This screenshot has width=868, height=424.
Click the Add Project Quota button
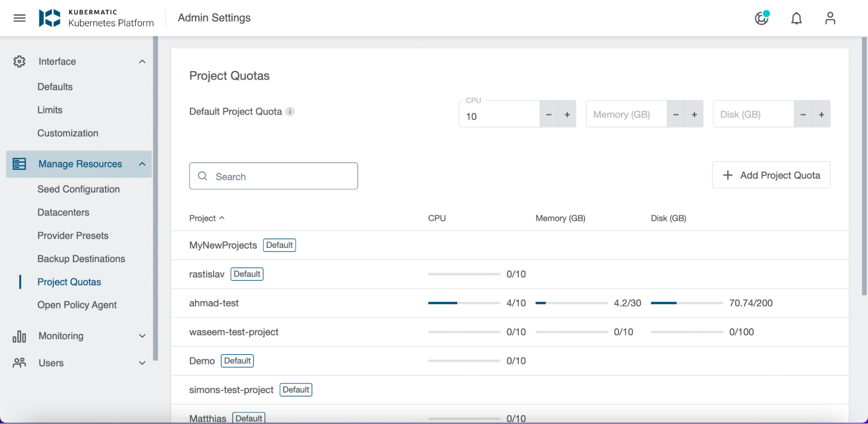771,175
